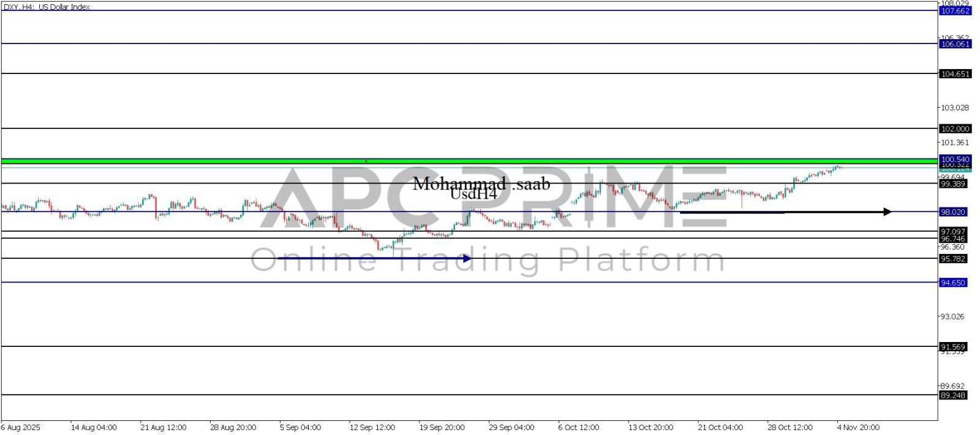Viewport: 980px width, 435px height.
Task: Select the 98.020 blue price label
Action: pos(953,212)
